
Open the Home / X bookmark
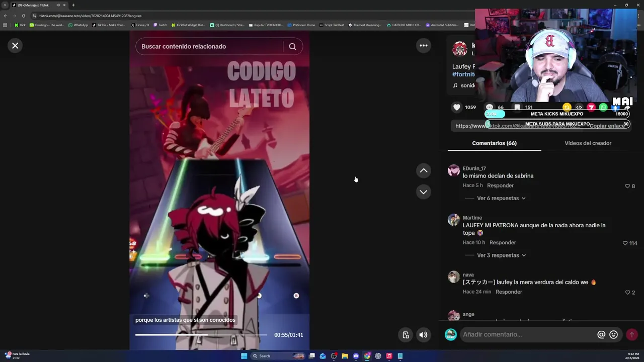[140, 25]
